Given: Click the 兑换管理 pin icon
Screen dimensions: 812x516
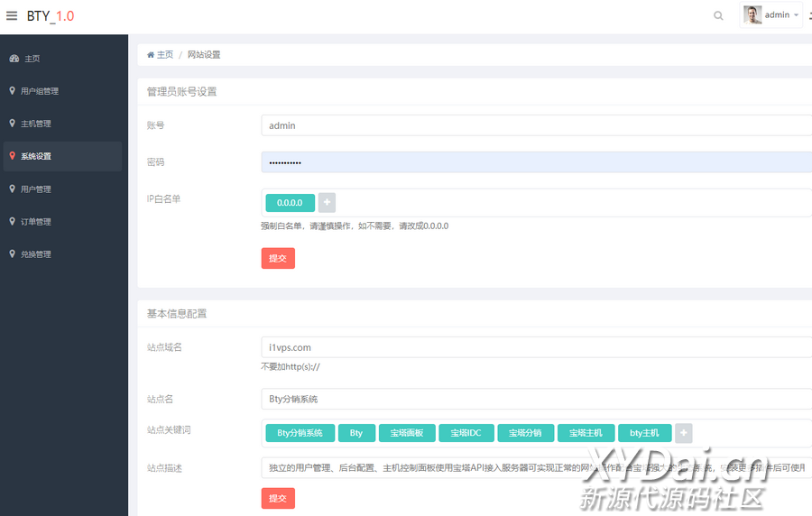Looking at the screenshot, I should 12,253.
